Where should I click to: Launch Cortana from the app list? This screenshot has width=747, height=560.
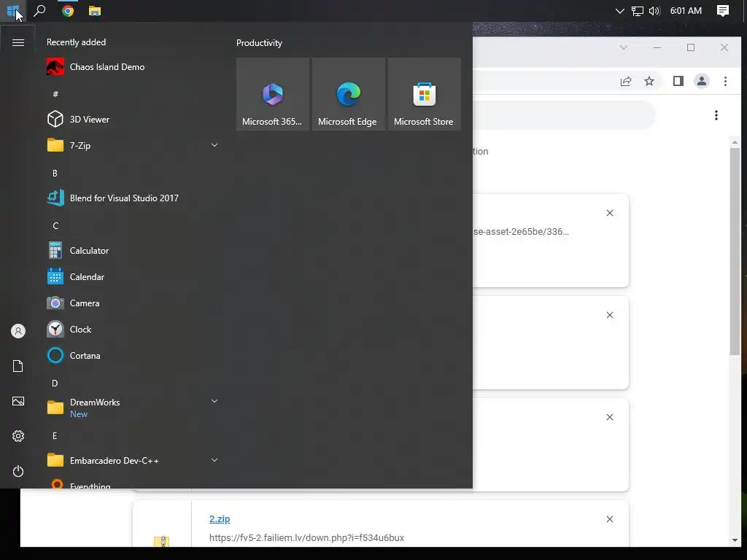coord(133,355)
